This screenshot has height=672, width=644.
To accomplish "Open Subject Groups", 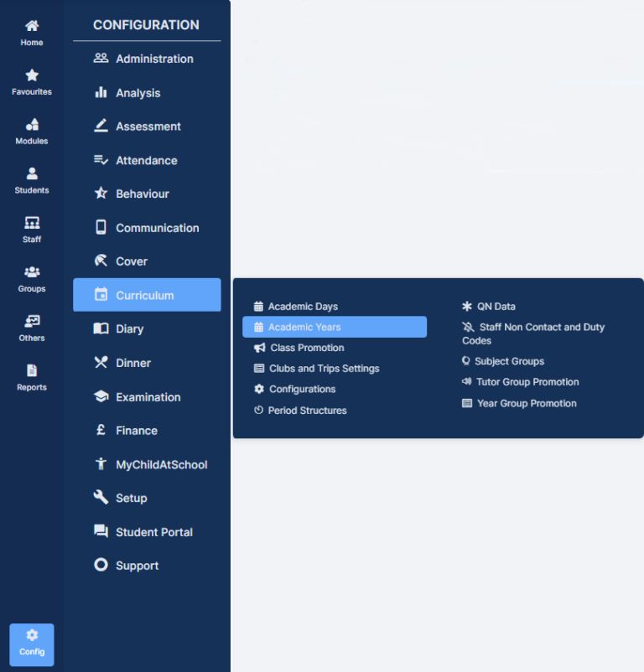I will point(503,361).
